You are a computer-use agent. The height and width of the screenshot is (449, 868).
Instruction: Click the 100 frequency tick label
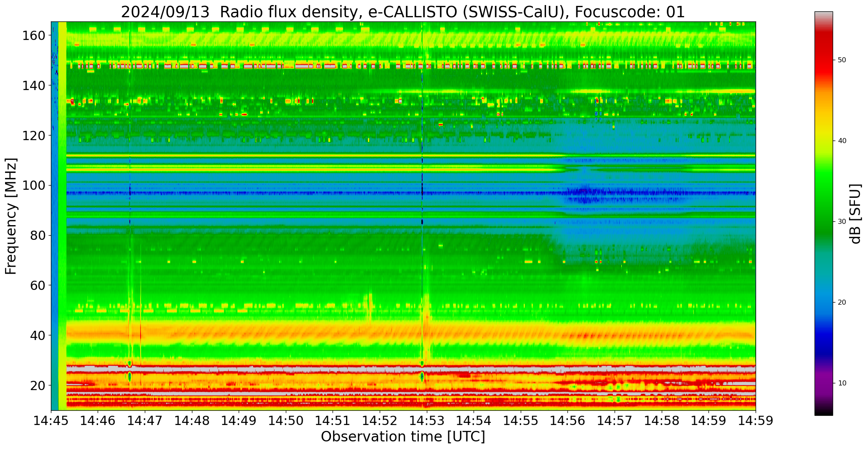(x=33, y=186)
